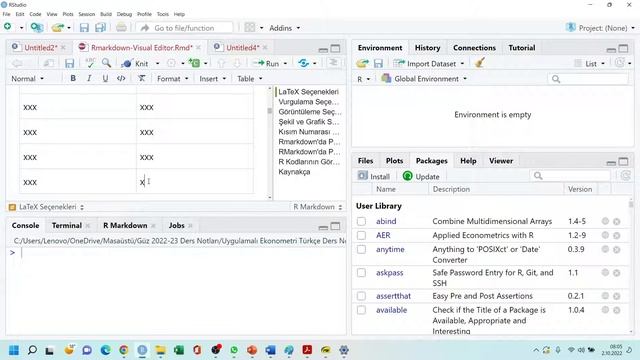Click the Environment search field
This screenshot has height=360, width=640.
588,79
